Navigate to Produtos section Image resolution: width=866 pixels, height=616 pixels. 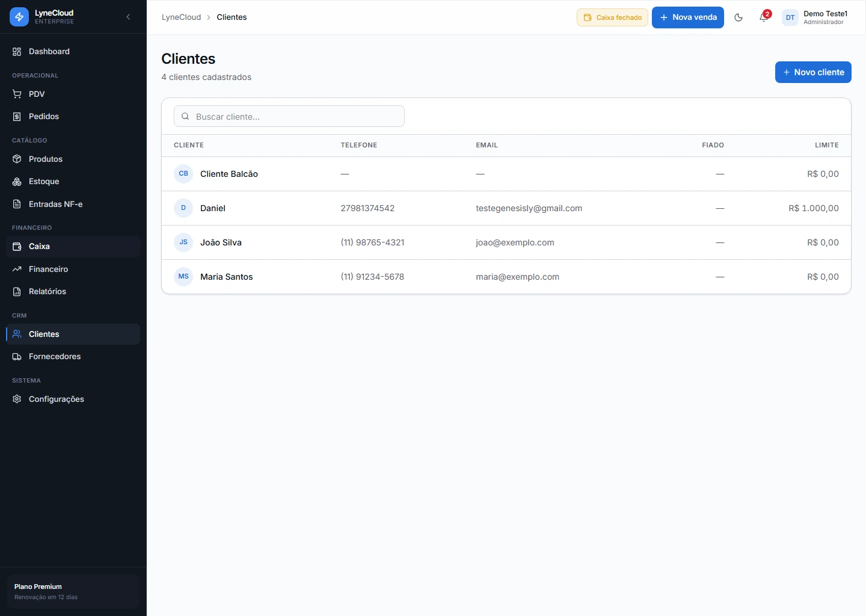click(73, 159)
